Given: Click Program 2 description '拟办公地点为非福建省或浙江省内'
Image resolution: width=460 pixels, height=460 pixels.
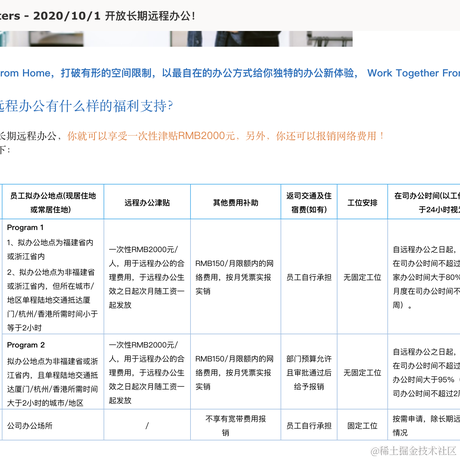Looking at the screenshot, I should pos(52,382).
